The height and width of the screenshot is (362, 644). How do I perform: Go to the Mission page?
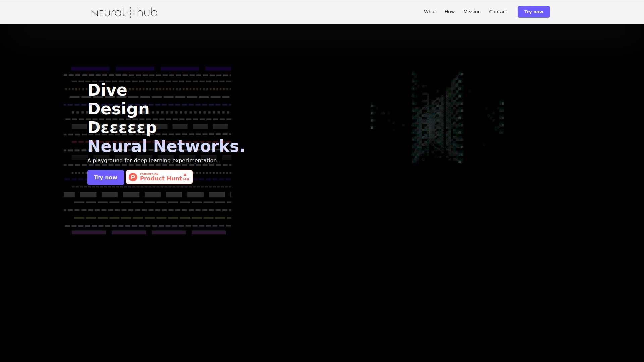coord(472,12)
